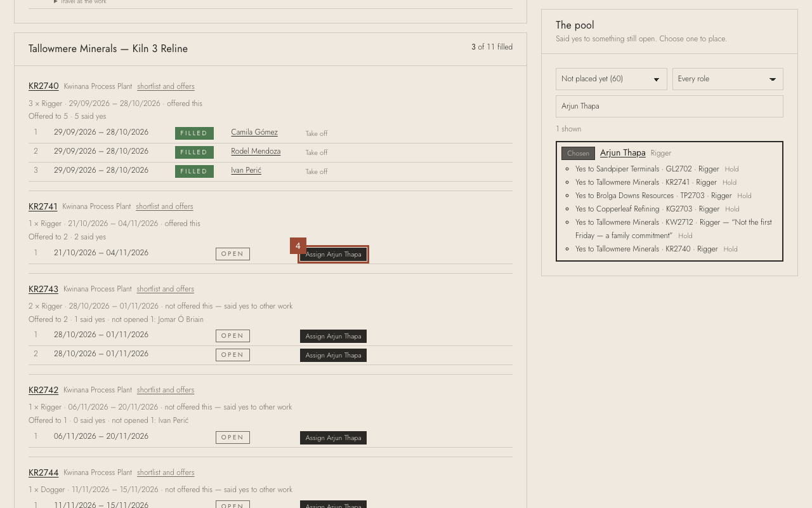Open shortlist and offers for KR2742
The width and height of the screenshot is (812, 508).
[x=165, y=390]
